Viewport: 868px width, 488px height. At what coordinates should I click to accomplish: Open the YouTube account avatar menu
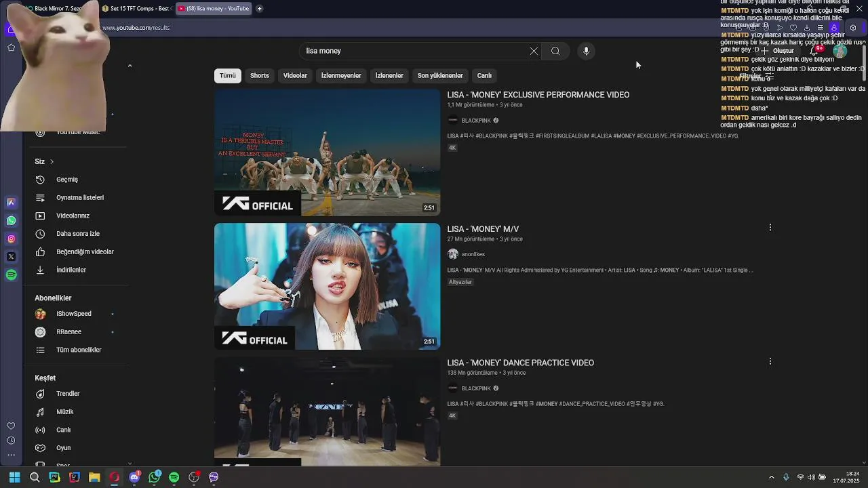tap(840, 51)
